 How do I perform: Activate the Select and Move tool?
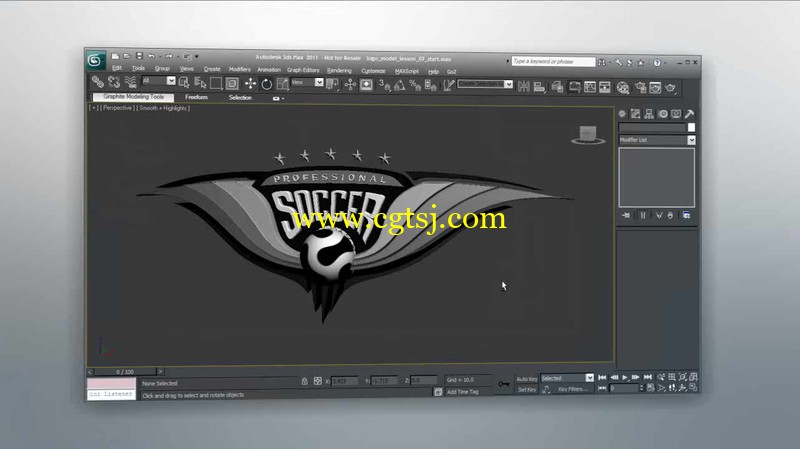pyautogui.click(x=250, y=84)
